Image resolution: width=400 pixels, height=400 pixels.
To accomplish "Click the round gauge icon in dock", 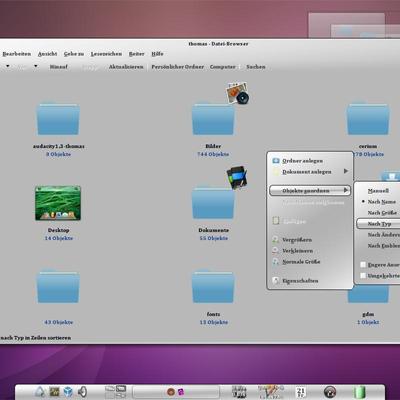I will (330, 392).
